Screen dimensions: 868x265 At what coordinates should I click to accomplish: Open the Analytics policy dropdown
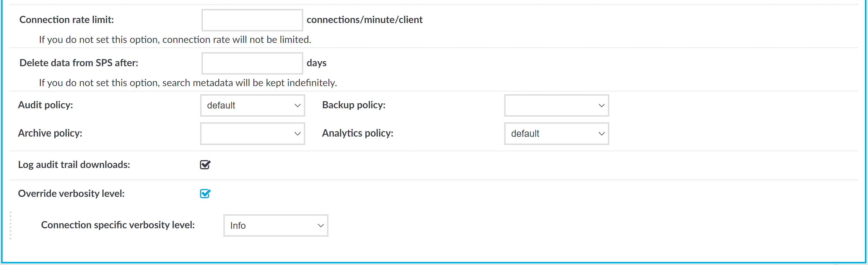pyautogui.click(x=556, y=133)
